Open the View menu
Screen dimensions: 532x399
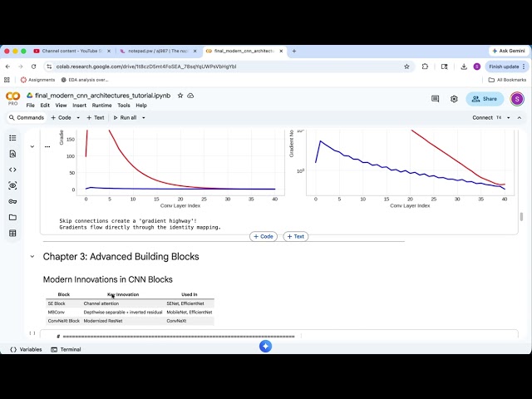61,106
